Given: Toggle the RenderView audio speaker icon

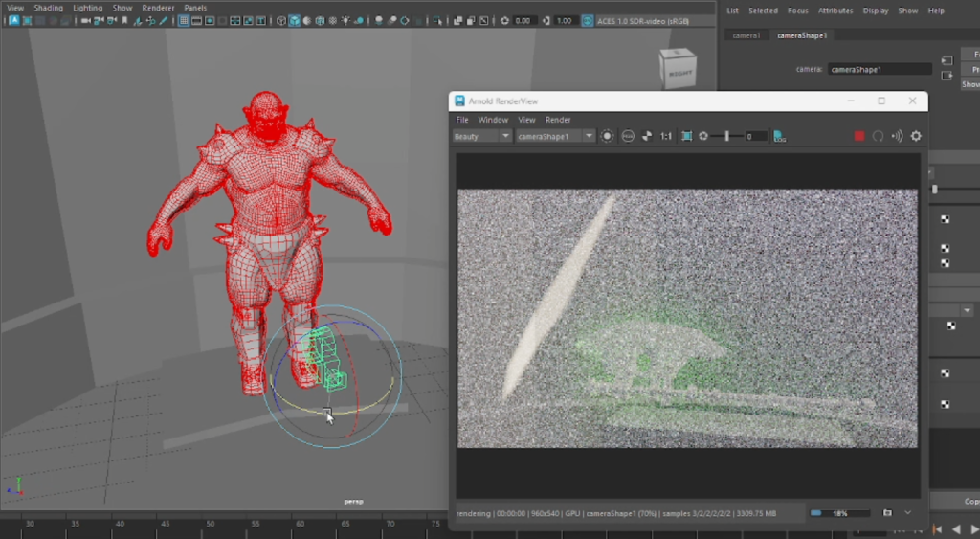Looking at the screenshot, I should point(897,136).
